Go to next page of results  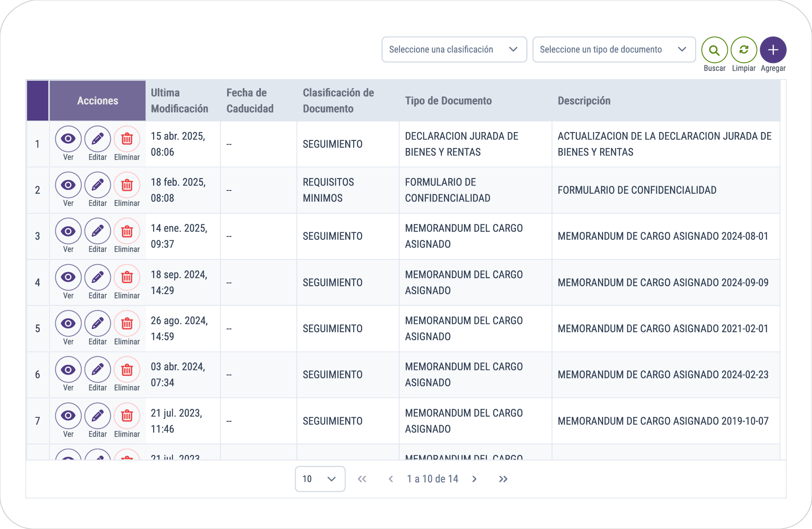[475, 479]
